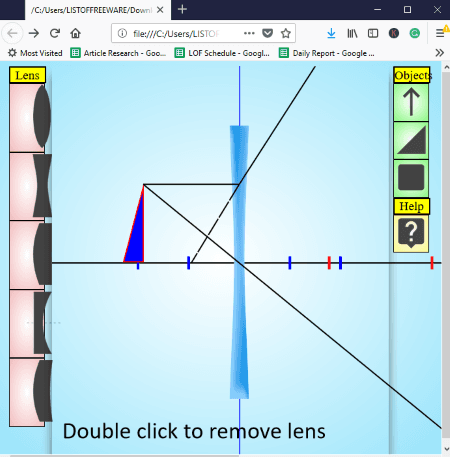Go forward one page
Image resolution: width=450 pixels, height=457 pixels.
pyautogui.click(x=34, y=33)
